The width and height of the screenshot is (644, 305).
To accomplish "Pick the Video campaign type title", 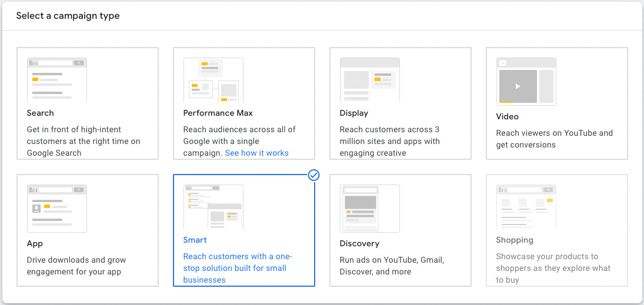I will point(507,116).
